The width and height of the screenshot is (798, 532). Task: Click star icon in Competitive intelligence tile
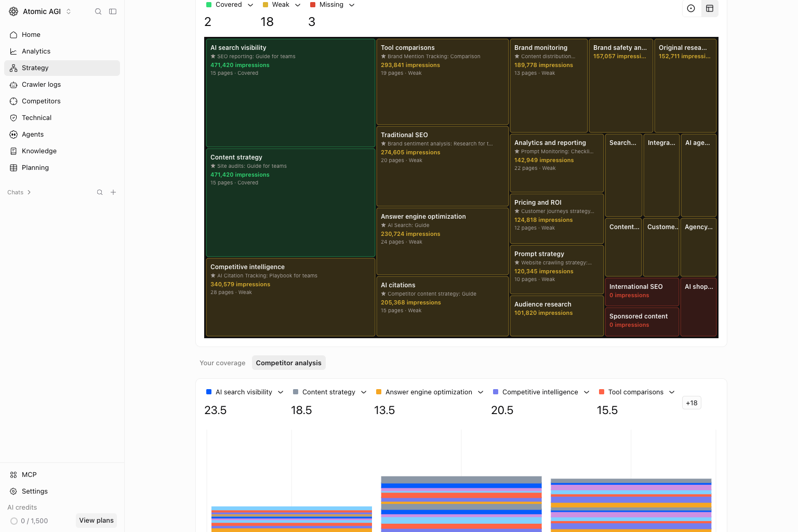pyautogui.click(x=213, y=276)
